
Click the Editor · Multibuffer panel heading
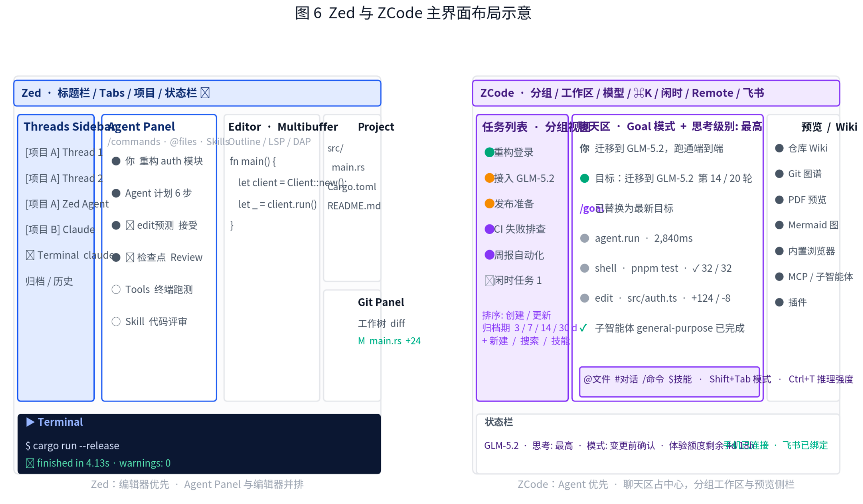coord(283,127)
